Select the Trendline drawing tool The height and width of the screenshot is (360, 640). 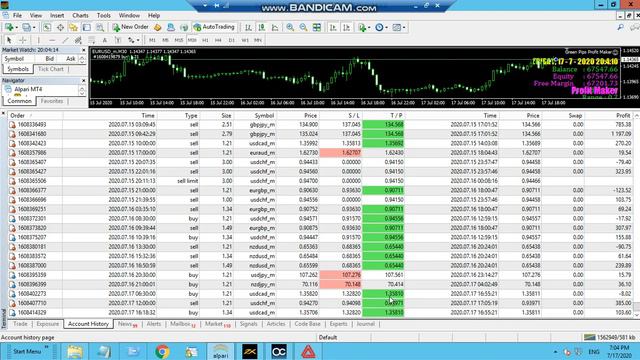[65, 40]
